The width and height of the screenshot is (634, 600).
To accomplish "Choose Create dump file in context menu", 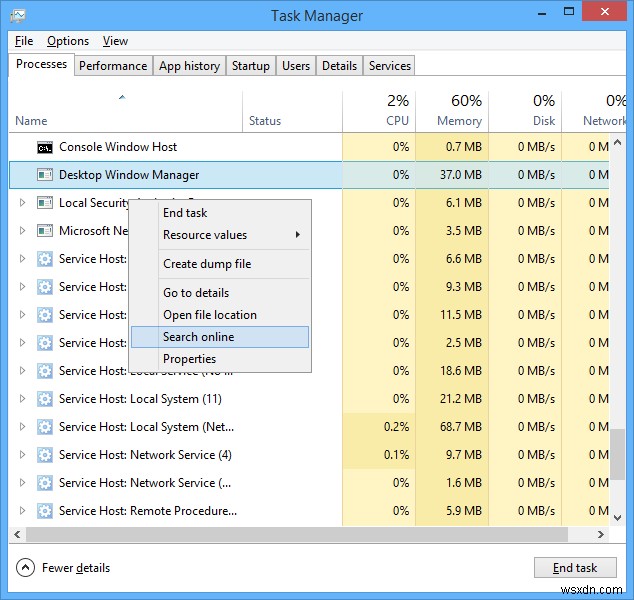I will [220, 264].
